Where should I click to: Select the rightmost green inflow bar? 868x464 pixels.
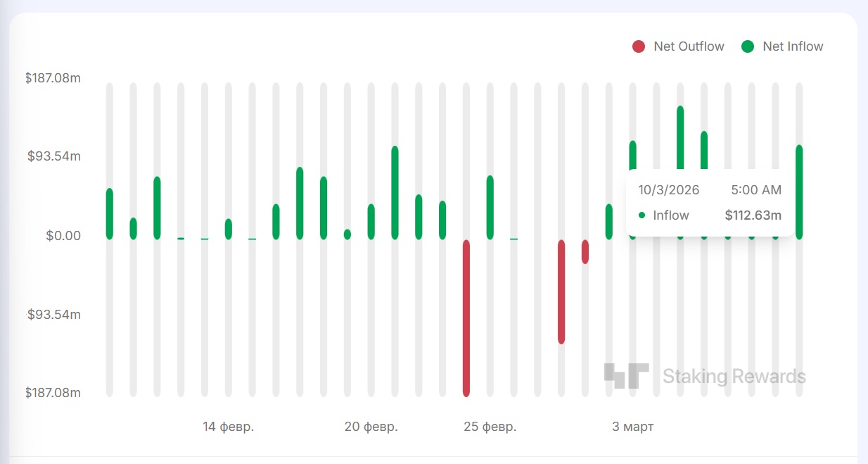(799, 192)
